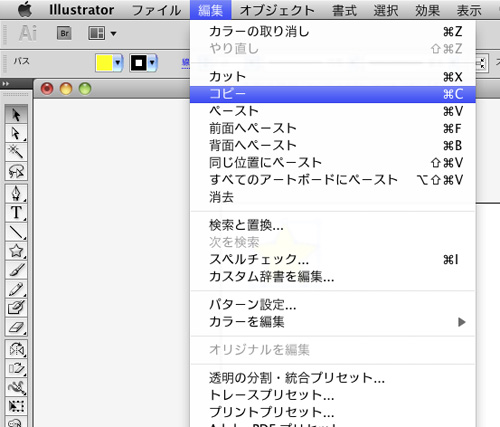Choose ペースト menu item
Screen dimensions: 500x427
tap(333, 111)
